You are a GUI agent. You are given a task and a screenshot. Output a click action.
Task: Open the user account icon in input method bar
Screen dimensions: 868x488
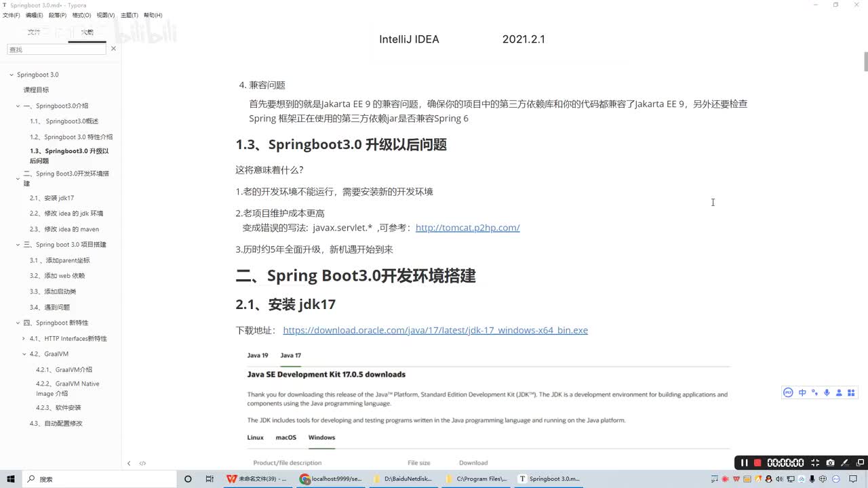coord(840,392)
